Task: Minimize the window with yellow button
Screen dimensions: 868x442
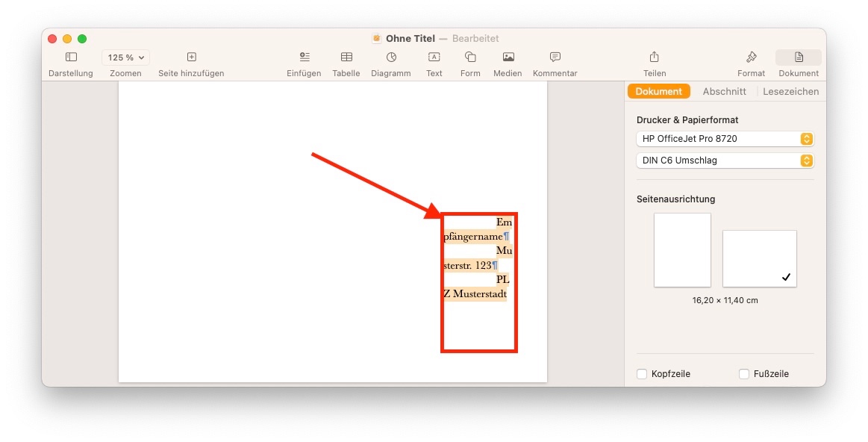Action: (x=67, y=39)
